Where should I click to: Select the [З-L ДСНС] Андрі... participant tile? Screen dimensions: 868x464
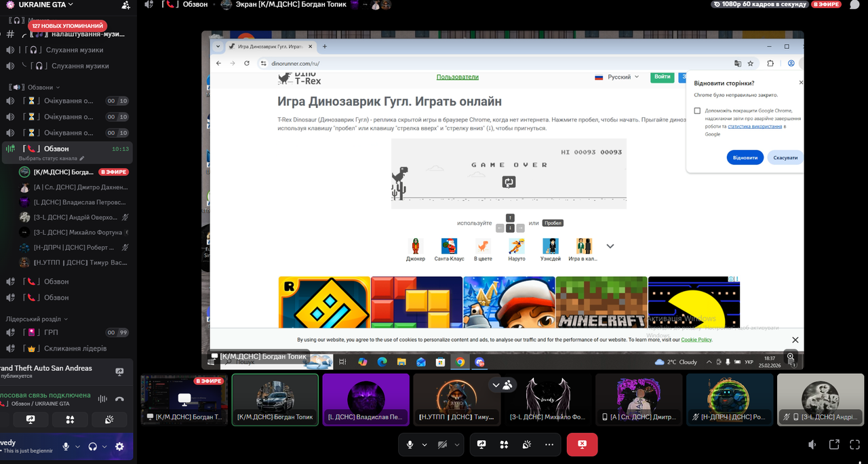coord(821,400)
